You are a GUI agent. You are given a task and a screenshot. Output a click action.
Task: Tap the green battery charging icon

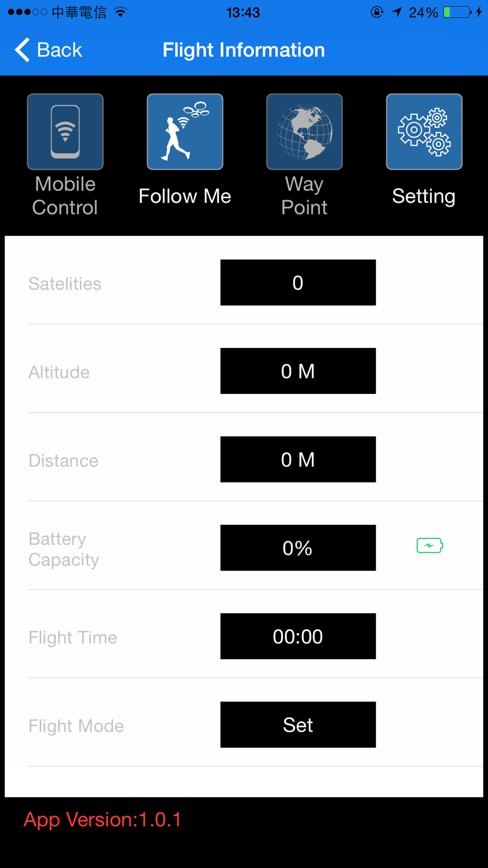tap(429, 545)
